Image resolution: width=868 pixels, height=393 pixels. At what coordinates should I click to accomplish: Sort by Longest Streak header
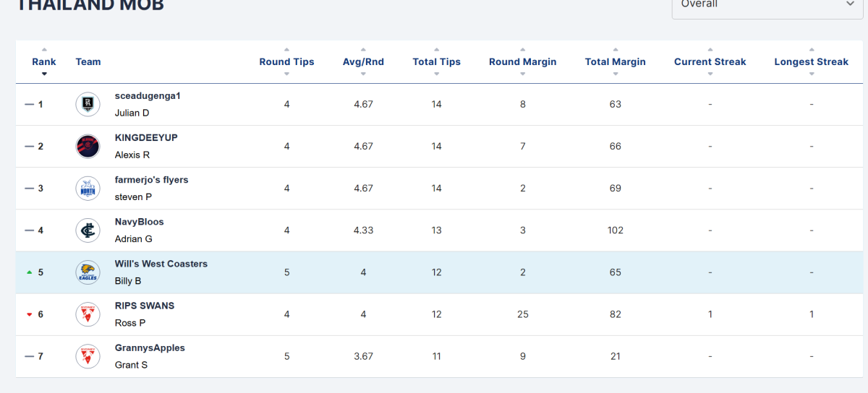point(811,61)
